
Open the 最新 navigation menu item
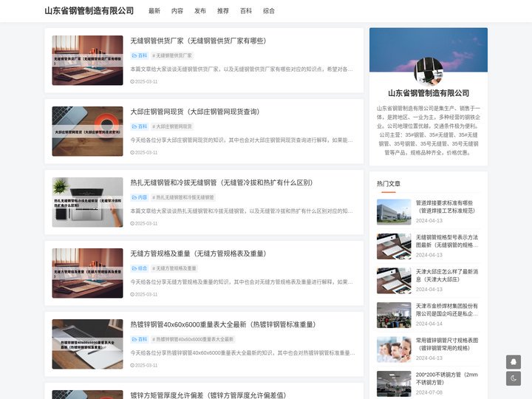point(154,11)
